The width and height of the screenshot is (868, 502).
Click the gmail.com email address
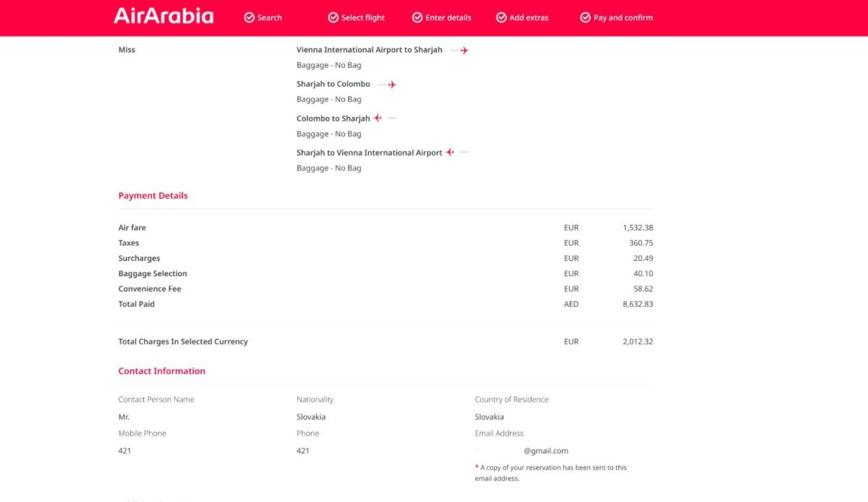[x=545, y=451]
